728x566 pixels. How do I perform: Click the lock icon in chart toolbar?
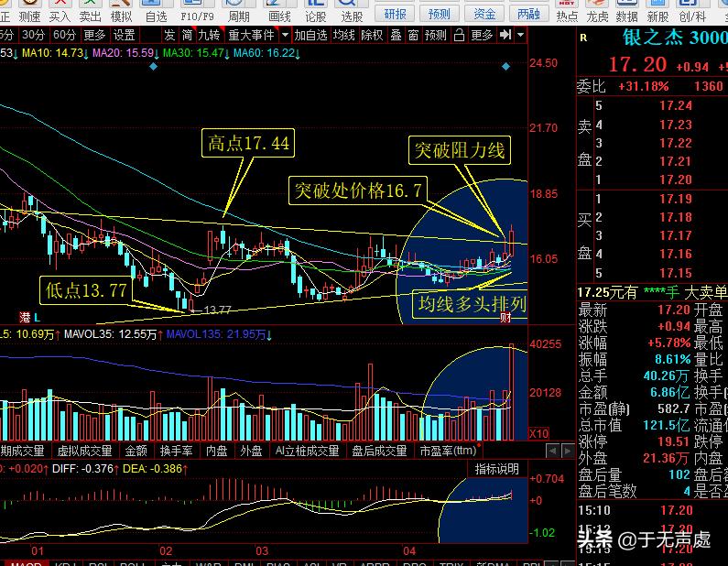[459, 35]
